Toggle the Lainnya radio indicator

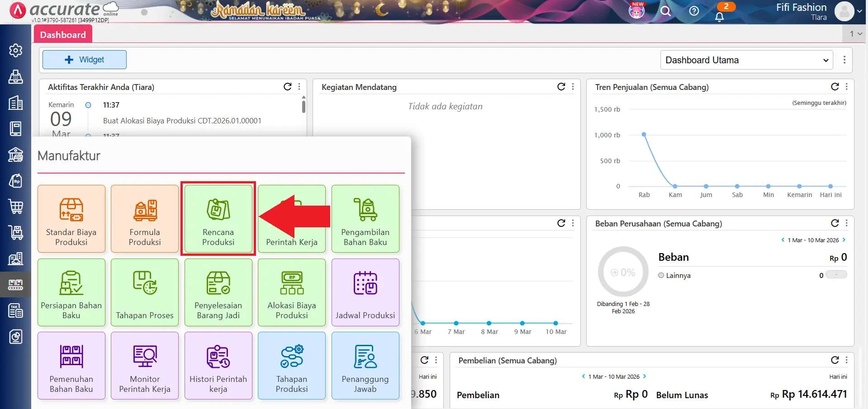pos(661,275)
